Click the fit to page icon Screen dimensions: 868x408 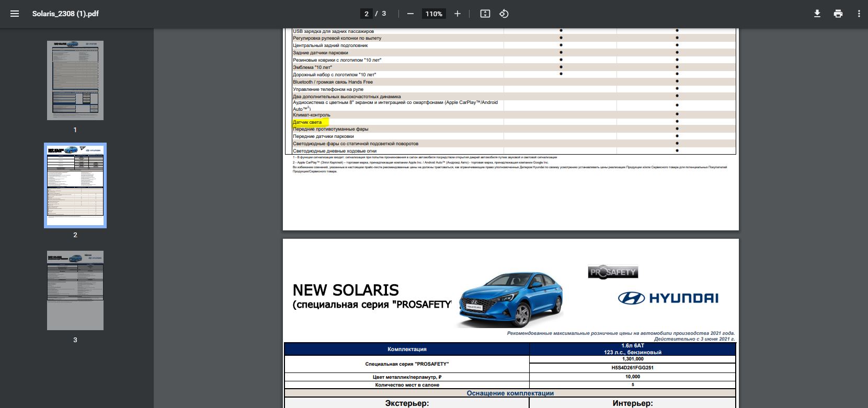[485, 14]
